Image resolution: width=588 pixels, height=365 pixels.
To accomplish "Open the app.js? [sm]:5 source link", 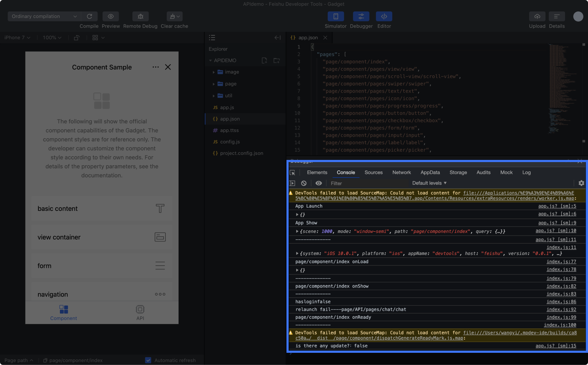I will pos(557,206).
